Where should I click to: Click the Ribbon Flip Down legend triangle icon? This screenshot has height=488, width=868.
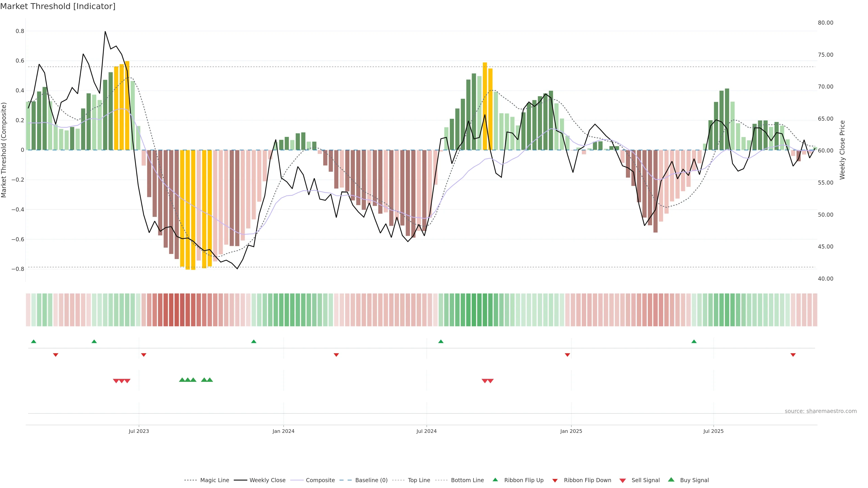pyautogui.click(x=555, y=481)
